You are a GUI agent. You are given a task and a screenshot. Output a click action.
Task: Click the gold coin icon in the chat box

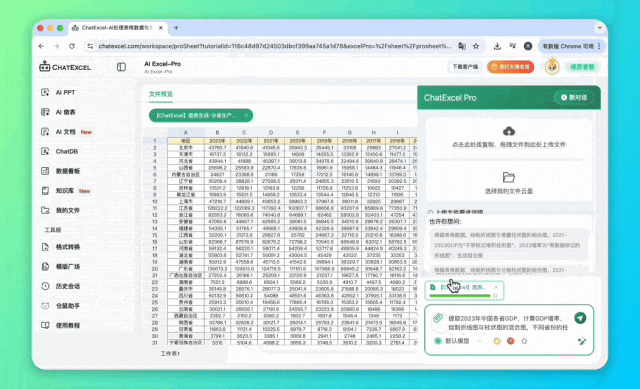497,341
